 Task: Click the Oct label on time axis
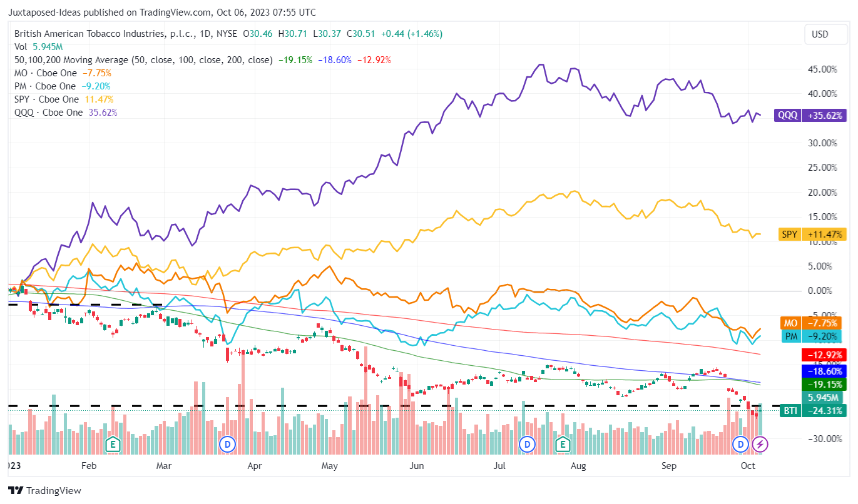tap(748, 466)
